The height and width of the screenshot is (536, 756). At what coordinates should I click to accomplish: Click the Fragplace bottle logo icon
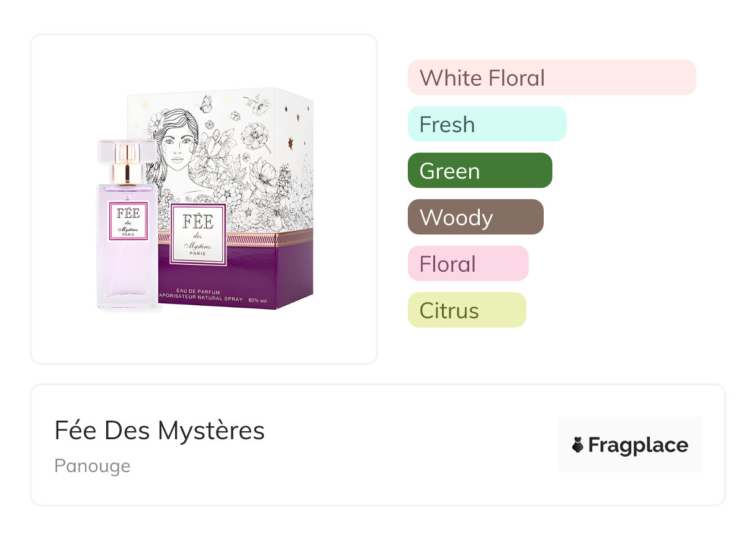click(578, 445)
